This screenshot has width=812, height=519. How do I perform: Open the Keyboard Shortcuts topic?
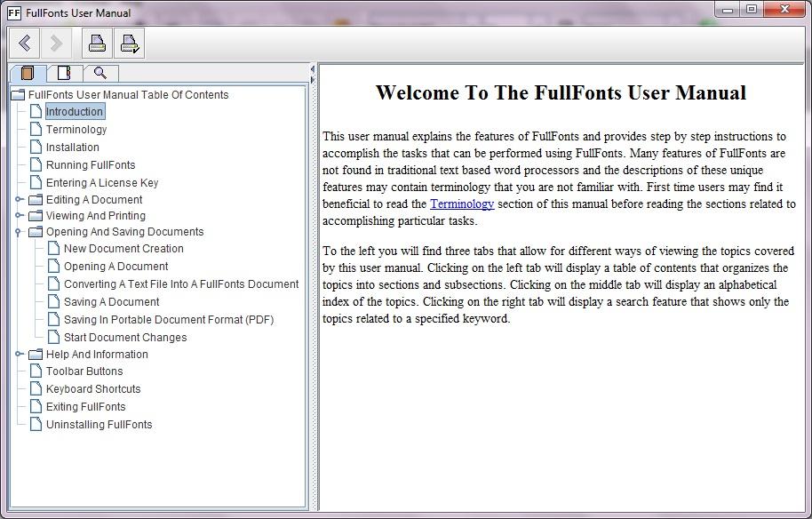93,389
